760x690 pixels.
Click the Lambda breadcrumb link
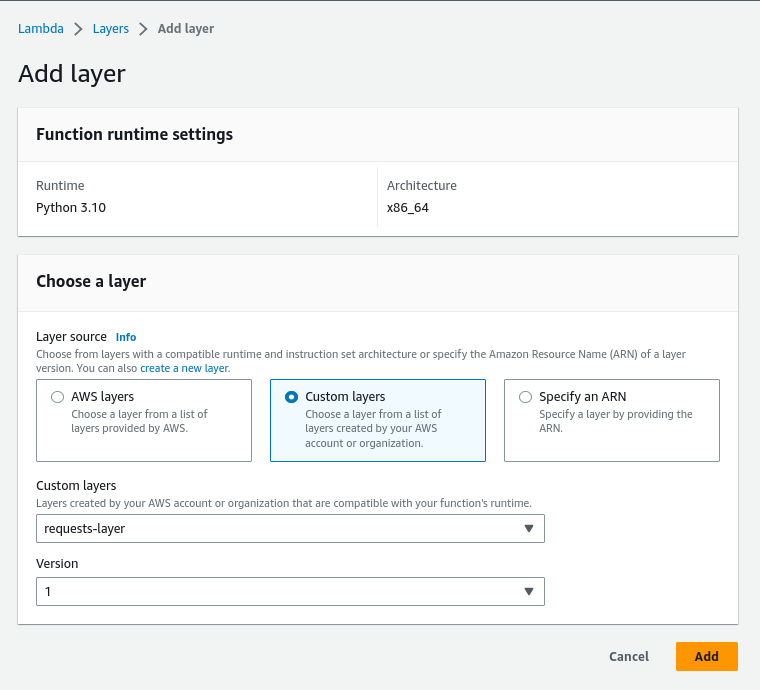pyautogui.click(x=40, y=29)
